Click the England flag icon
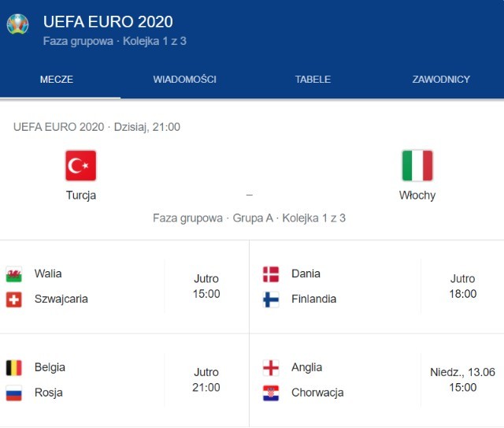 tap(270, 367)
